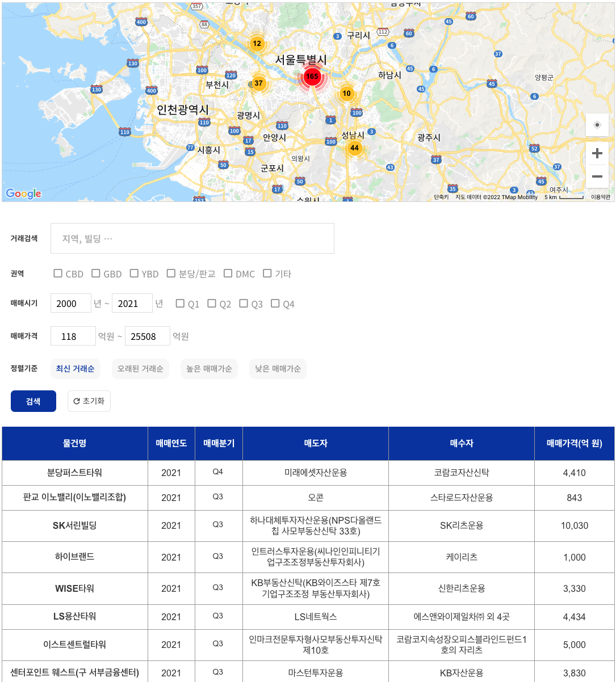
Task: Click the end year field showing 2021
Action: click(x=132, y=304)
